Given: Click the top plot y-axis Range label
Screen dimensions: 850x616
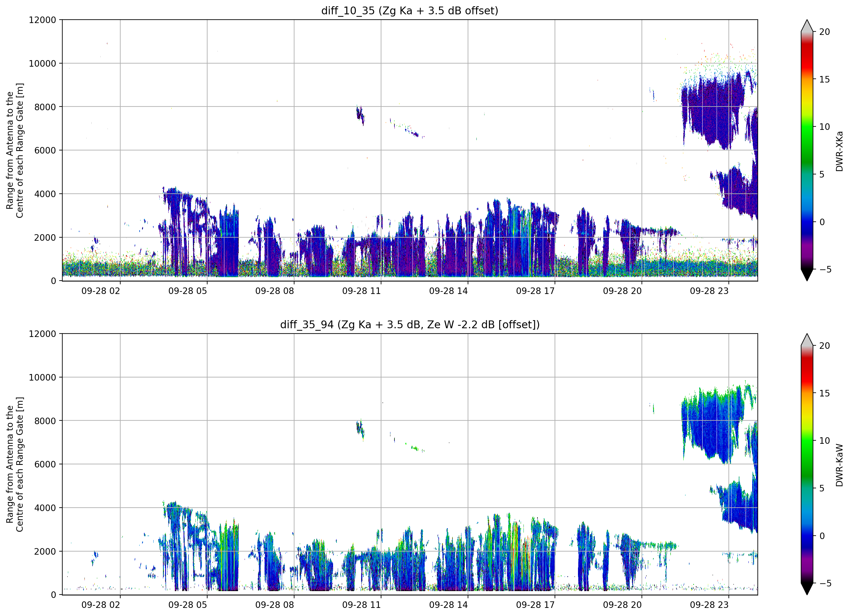Looking at the screenshot, I should (x=15, y=150).
